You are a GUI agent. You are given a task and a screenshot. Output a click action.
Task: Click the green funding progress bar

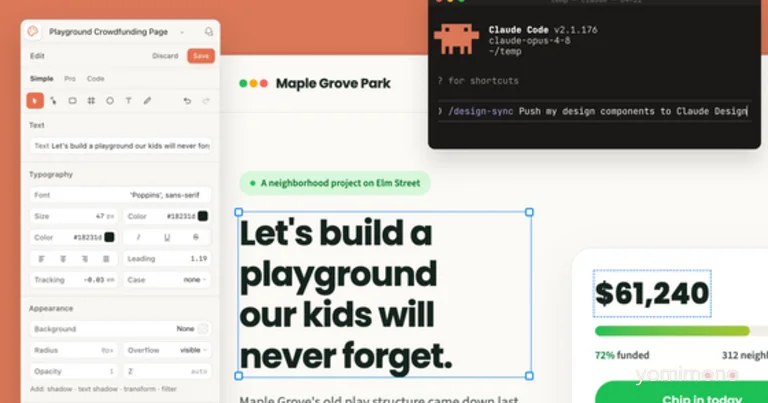click(x=672, y=331)
